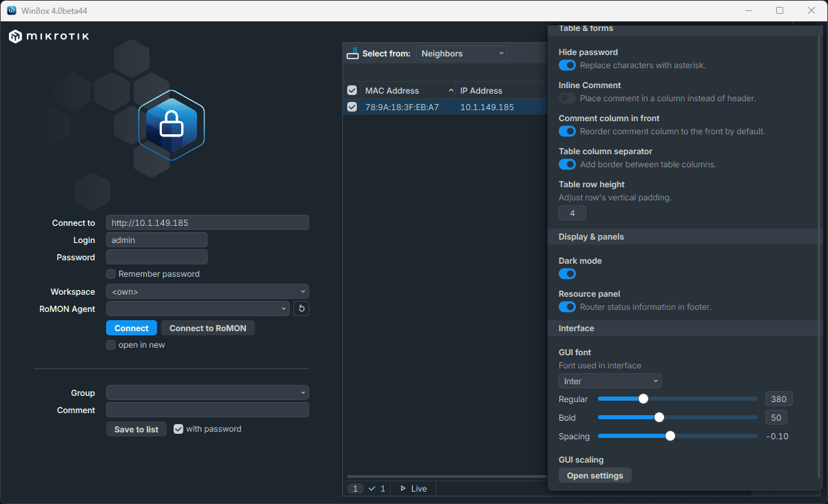The width and height of the screenshot is (828, 504).
Task: Click the Bold font slider handle
Action: click(x=659, y=417)
